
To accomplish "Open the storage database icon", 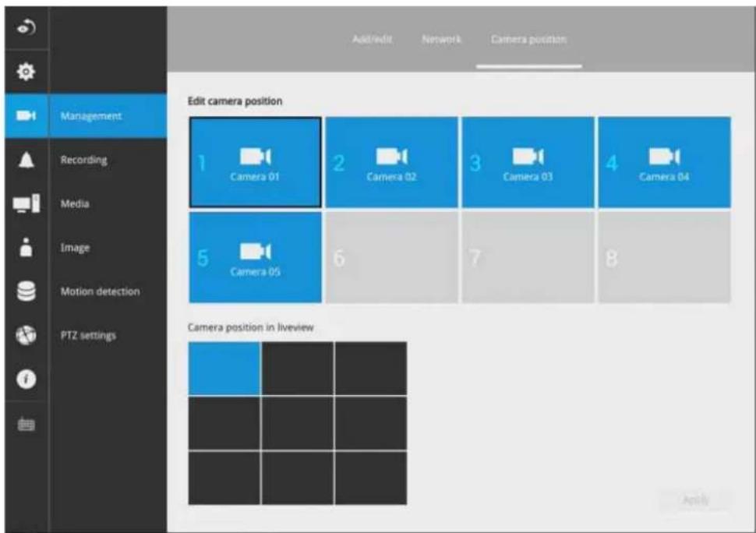I will 26,291.
